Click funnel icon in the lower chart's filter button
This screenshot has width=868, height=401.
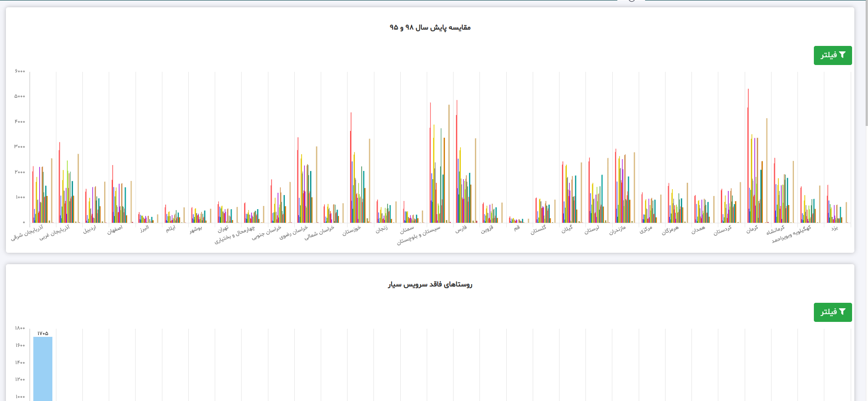tap(842, 312)
